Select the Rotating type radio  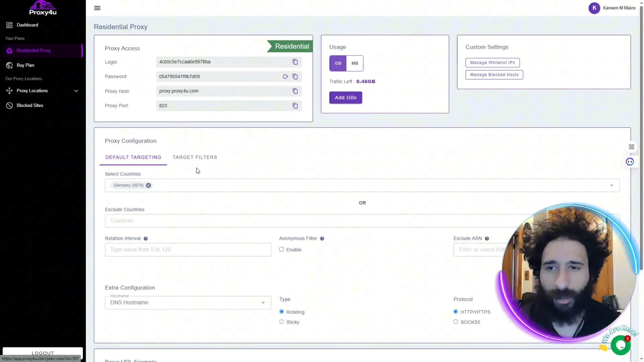(x=281, y=312)
